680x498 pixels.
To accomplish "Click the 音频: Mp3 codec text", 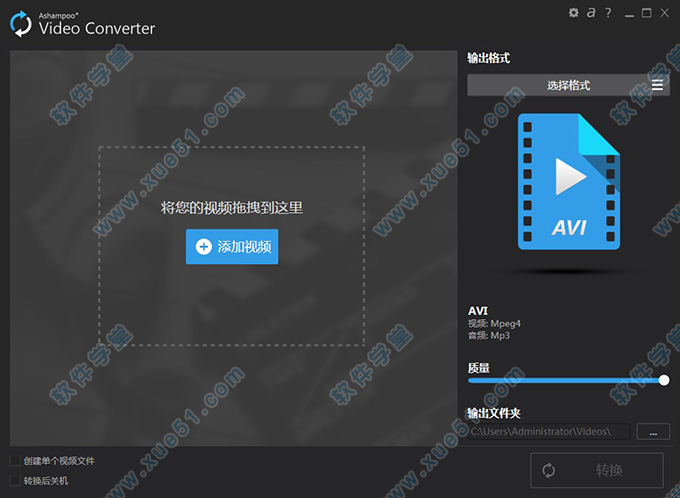I will click(489, 335).
